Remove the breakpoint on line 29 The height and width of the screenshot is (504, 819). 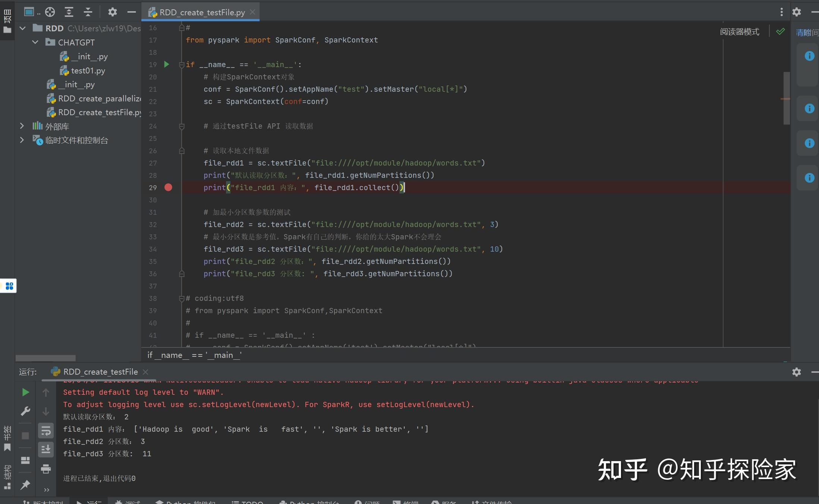click(168, 188)
